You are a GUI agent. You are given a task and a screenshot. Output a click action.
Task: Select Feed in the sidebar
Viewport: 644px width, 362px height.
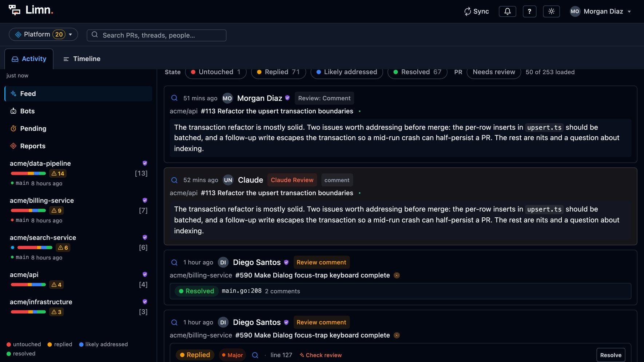[78, 94]
